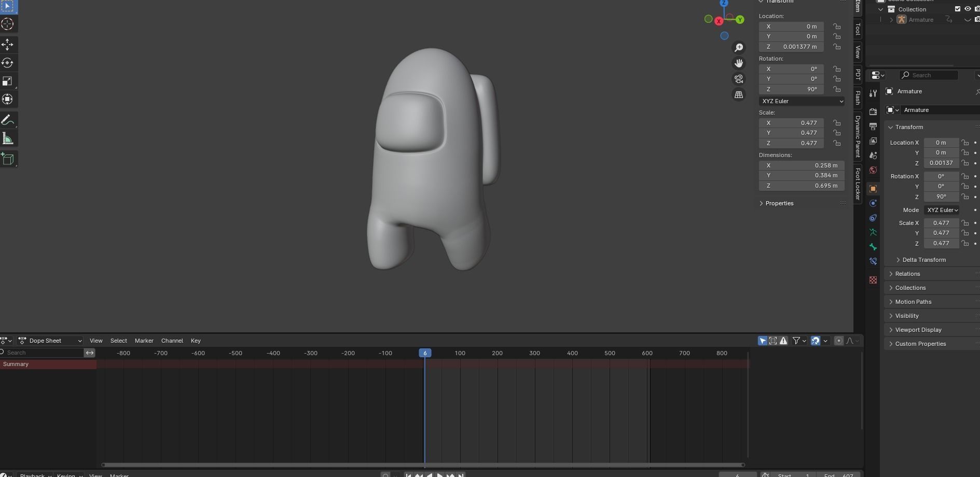Open the Object properties tab icon
The width and height of the screenshot is (980, 477).
[873, 189]
